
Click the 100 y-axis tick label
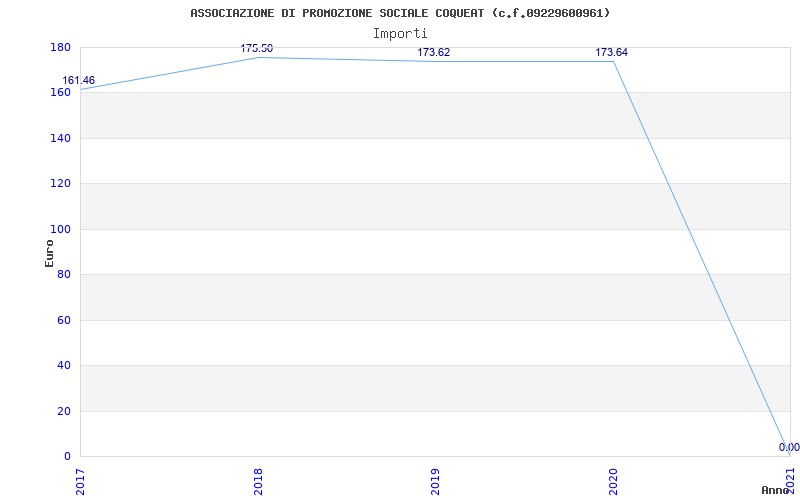60,229
